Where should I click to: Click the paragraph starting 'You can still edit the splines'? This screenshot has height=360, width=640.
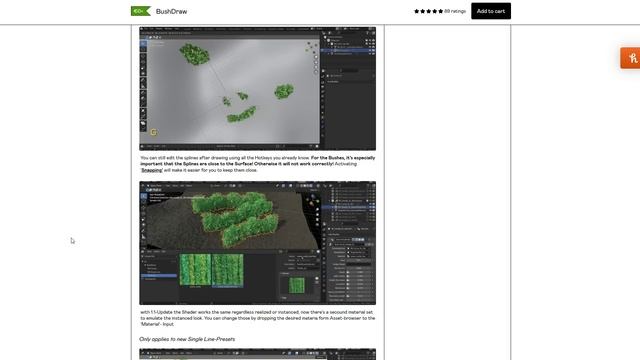258,164
